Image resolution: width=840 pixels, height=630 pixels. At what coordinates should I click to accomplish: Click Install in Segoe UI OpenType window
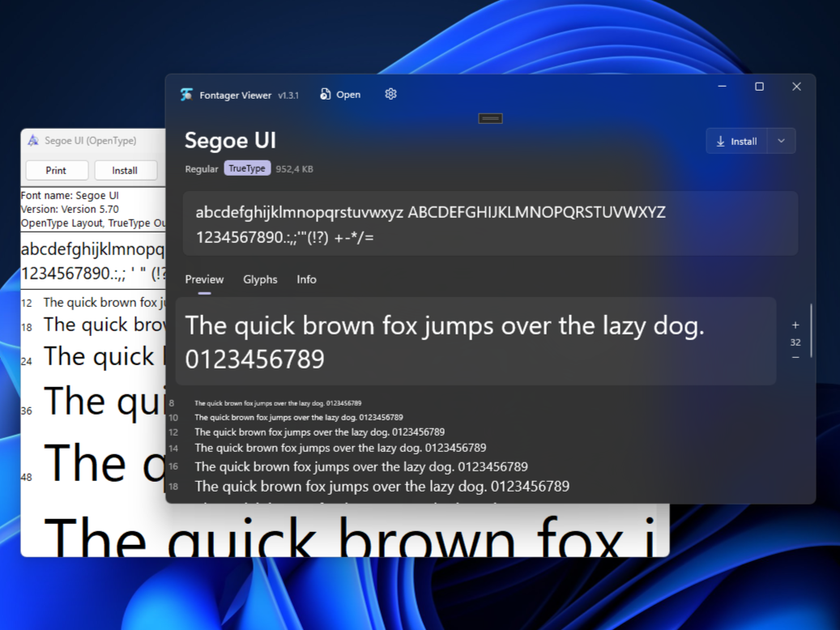[x=125, y=170]
